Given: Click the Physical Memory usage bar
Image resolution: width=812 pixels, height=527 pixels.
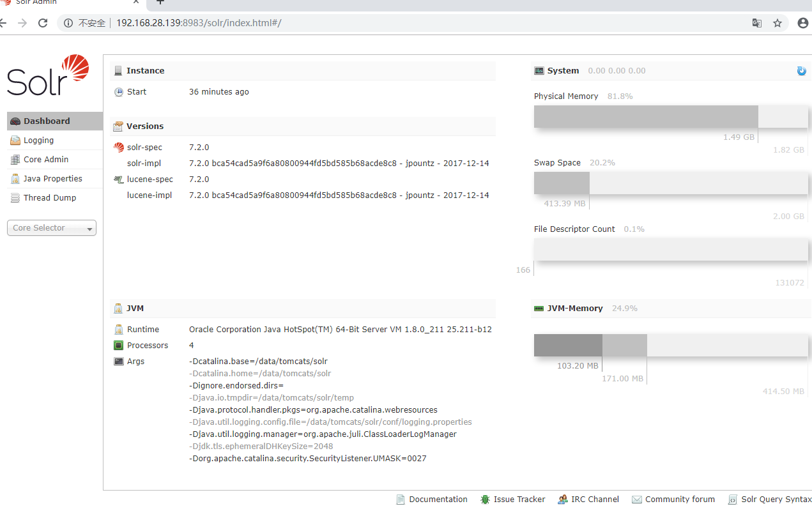Looking at the screenshot, I should [x=645, y=116].
